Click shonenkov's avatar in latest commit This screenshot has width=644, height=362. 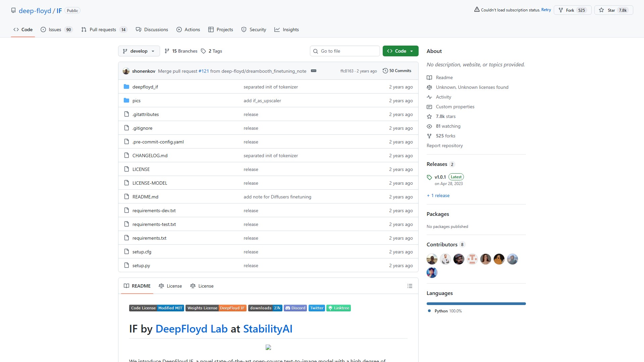tap(126, 71)
